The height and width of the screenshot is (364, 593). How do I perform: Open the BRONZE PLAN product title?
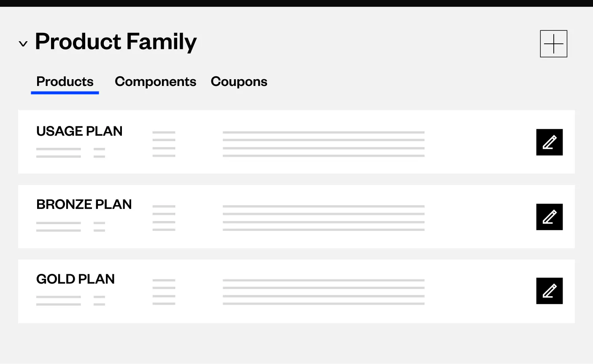point(84,204)
